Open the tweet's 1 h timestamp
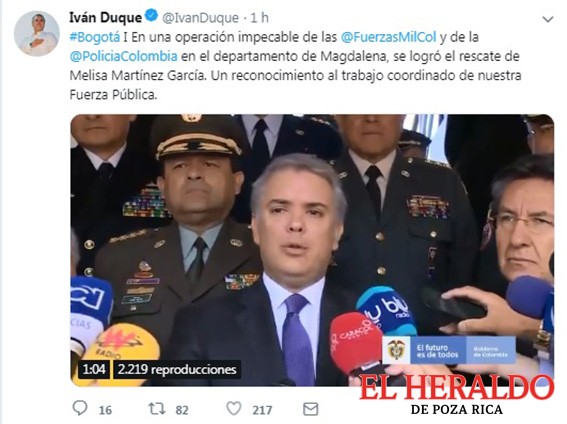This screenshot has width=567, height=424. (x=260, y=17)
